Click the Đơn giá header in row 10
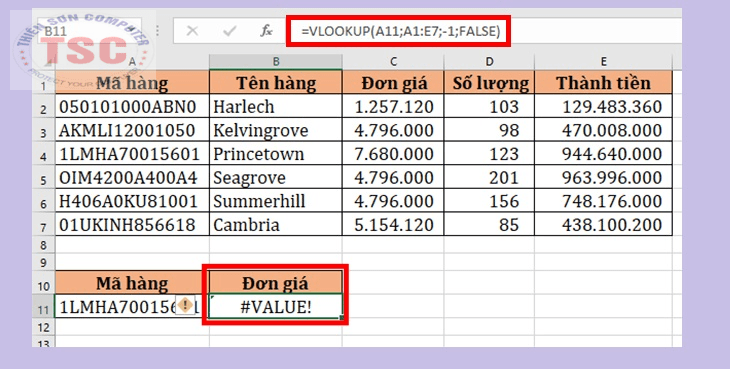The width and height of the screenshot is (730, 369). 276,283
